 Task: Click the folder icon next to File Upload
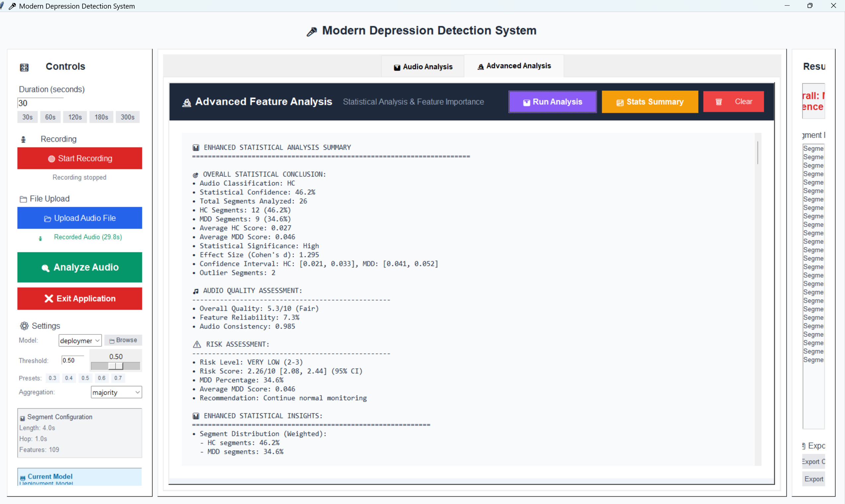(23, 199)
